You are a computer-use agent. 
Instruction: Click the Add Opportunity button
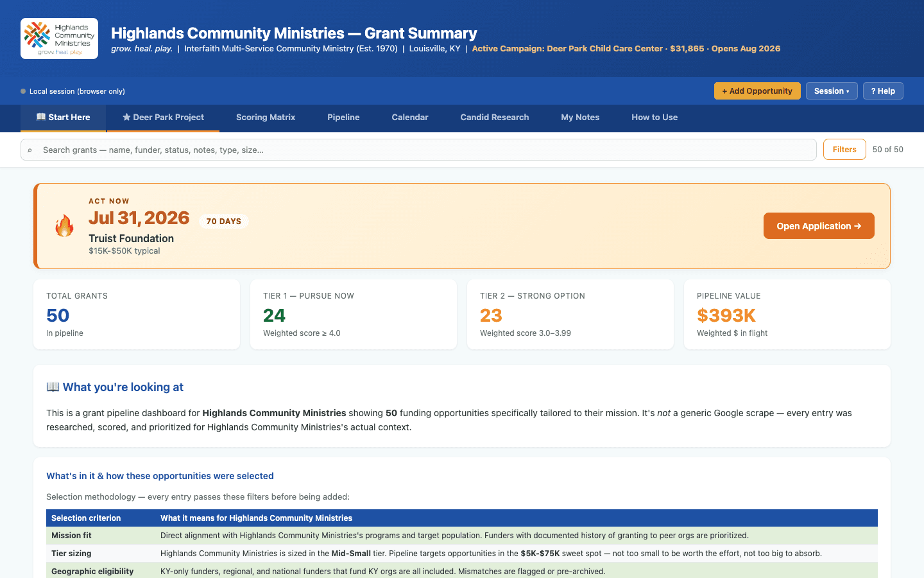click(x=757, y=91)
